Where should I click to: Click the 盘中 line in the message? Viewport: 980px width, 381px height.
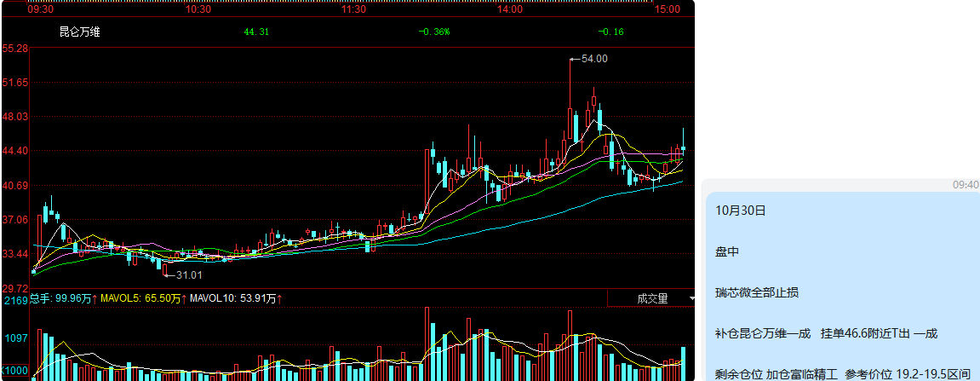pyautogui.click(x=727, y=252)
